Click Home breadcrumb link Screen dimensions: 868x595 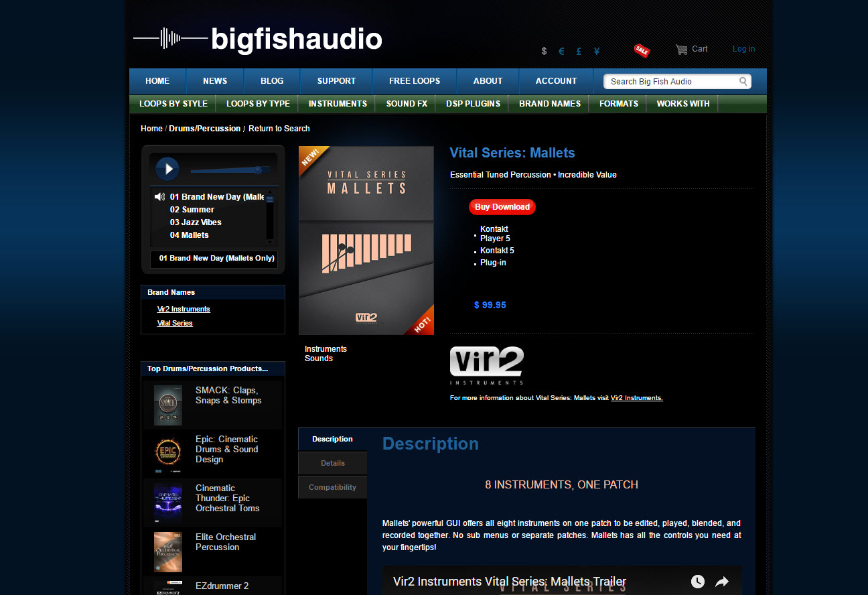pos(151,129)
